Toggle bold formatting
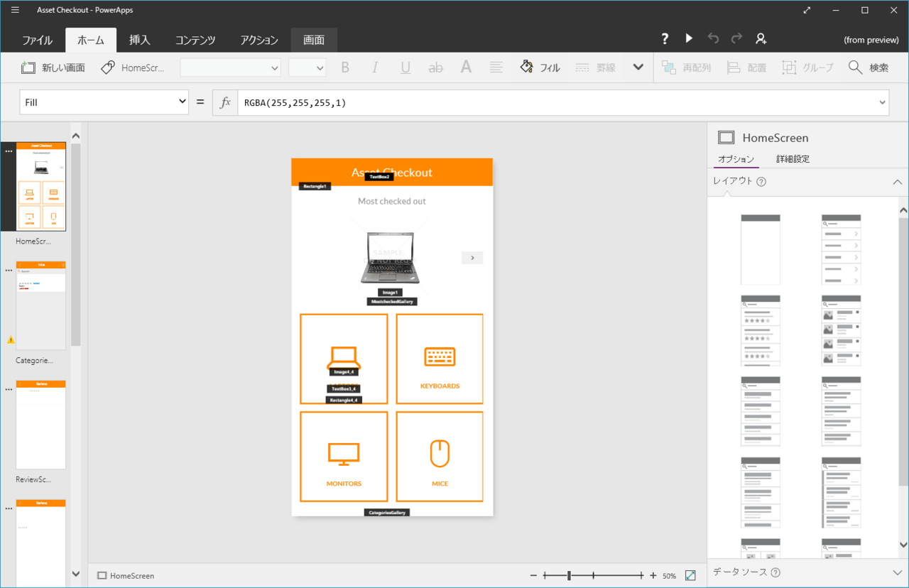Viewport: 909px width, 588px height. click(x=345, y=67)
